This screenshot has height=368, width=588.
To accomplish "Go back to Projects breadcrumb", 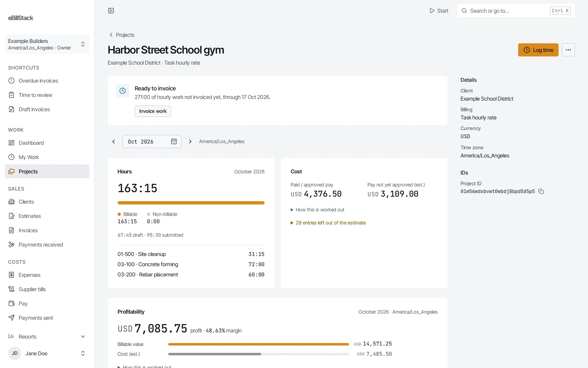I will click(121, 35).
